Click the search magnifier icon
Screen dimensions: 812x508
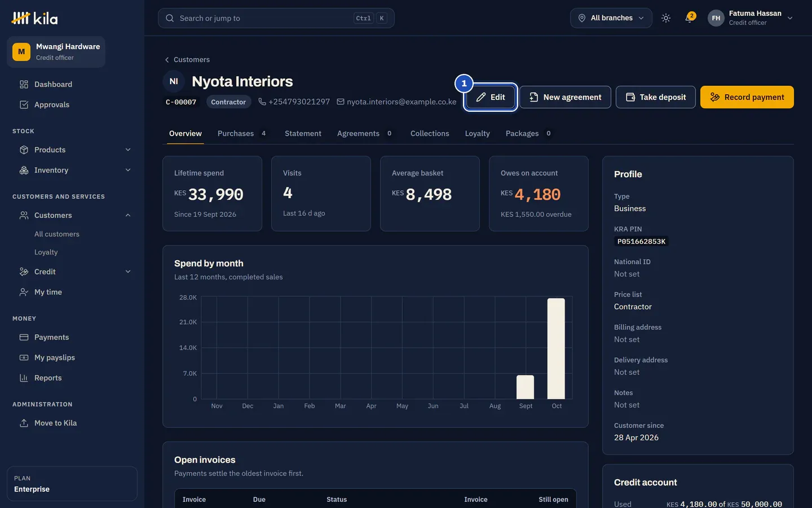coord(170,18)
